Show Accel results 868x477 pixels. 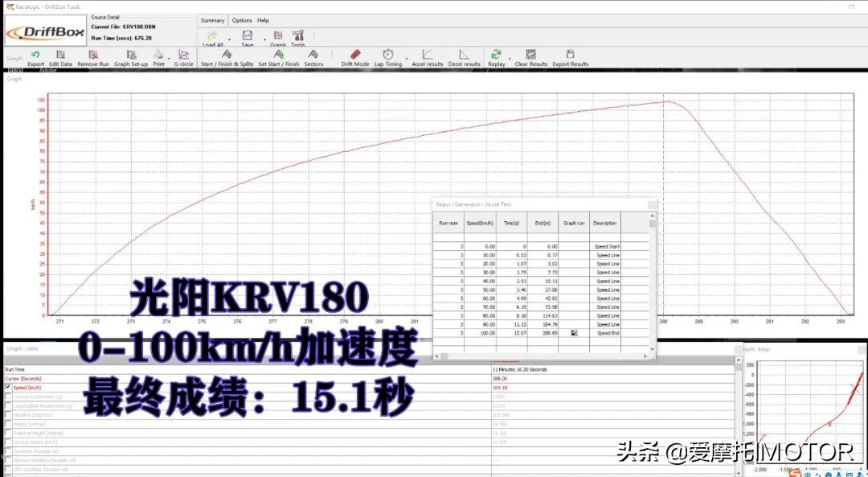[428, 58]
